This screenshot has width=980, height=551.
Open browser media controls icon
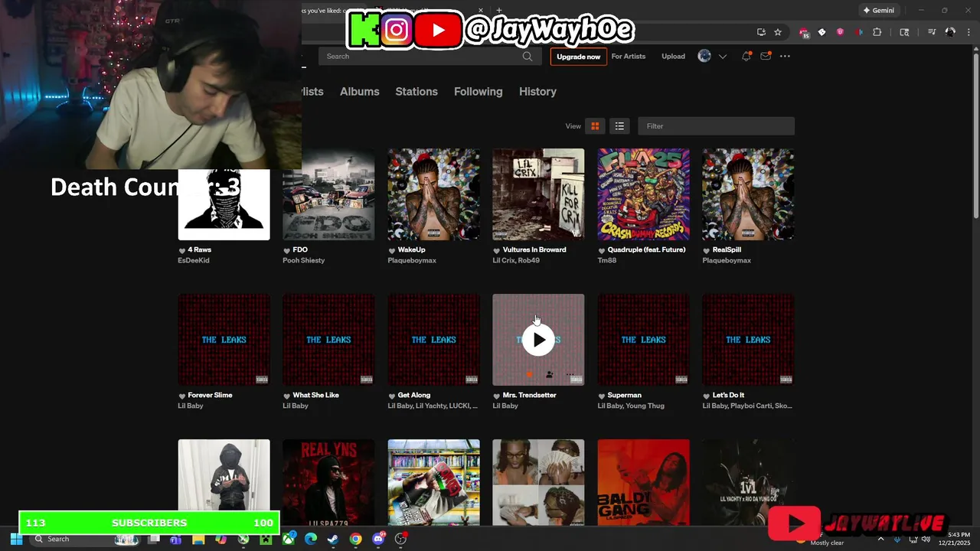tap(932, 32)
